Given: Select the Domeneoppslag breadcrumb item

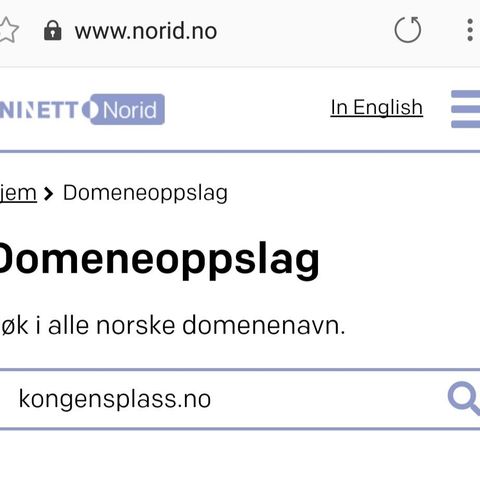Looking at the screenshot, I should click(145, 193).
